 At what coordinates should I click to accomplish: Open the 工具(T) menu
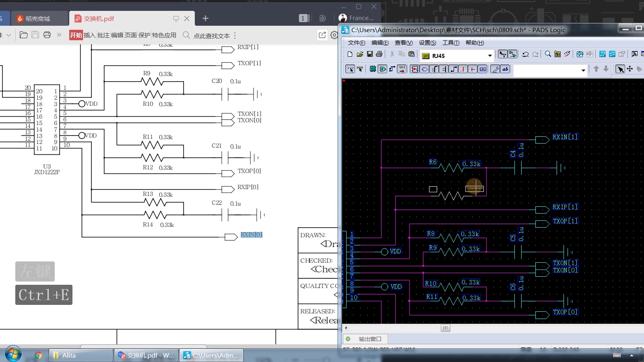pyautogui.click(x=451, y=43)
